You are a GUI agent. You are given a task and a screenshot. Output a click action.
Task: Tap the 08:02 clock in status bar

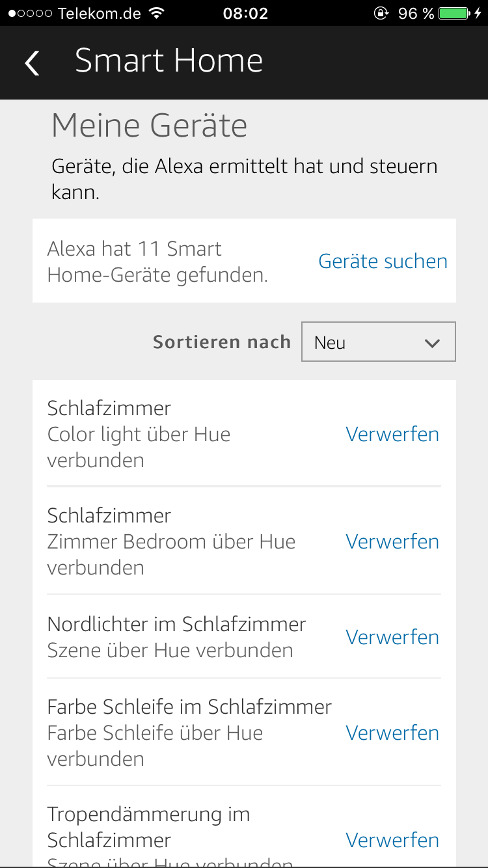pos(245,13)
